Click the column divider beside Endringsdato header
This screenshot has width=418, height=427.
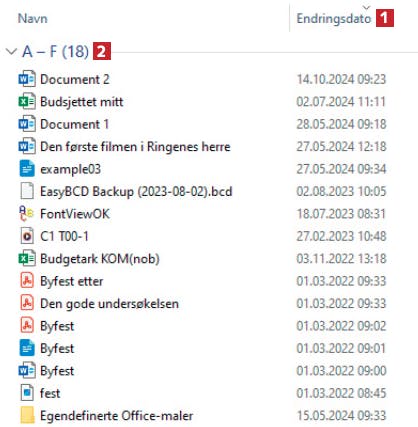click(289, 18)
